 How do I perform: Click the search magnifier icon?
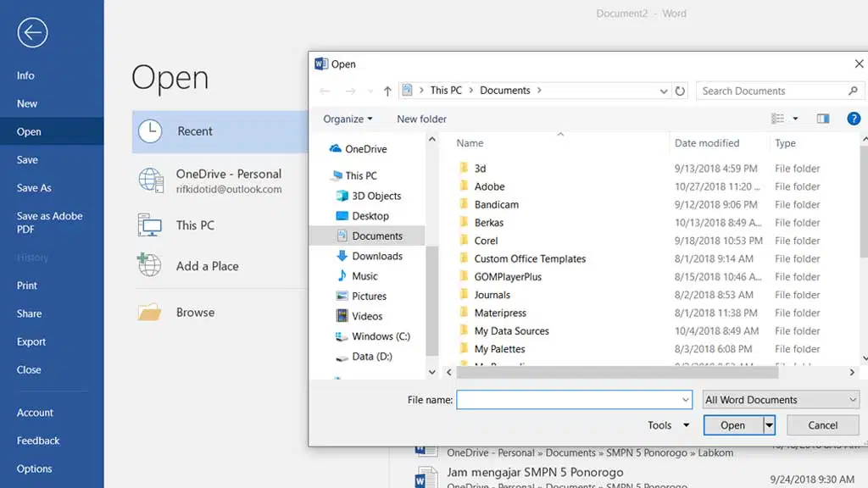click(853, 91)
